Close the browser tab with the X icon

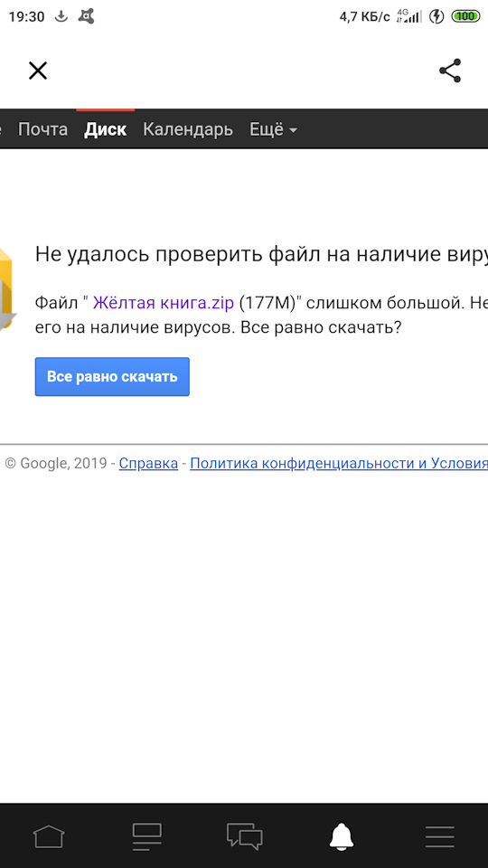38,71
